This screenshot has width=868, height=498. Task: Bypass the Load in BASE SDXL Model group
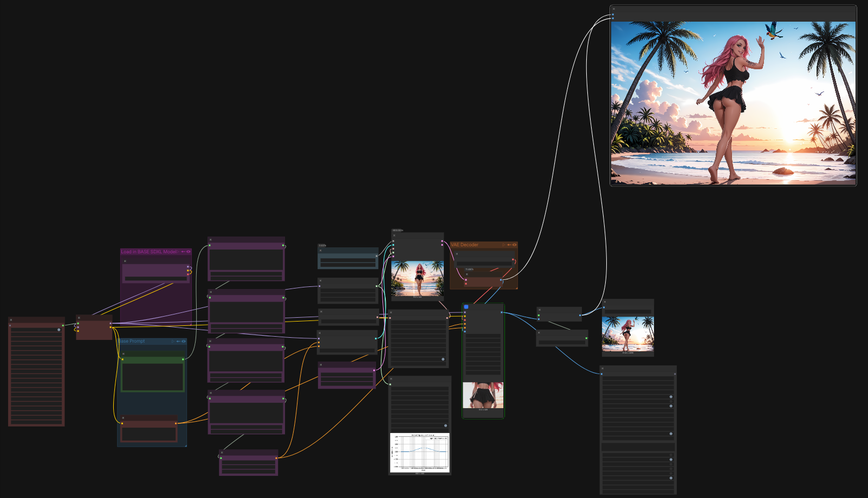point(184,252)
